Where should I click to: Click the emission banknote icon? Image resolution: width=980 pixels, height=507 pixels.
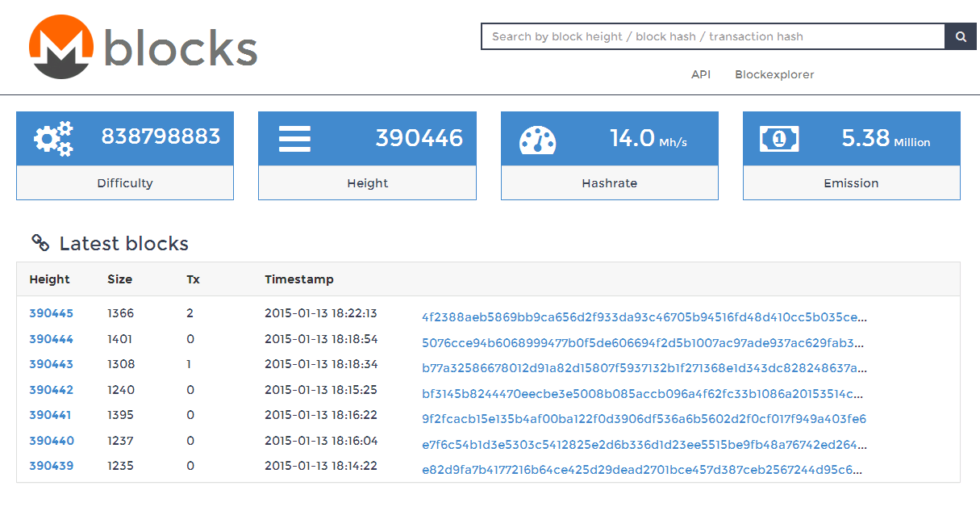(779, 139)
